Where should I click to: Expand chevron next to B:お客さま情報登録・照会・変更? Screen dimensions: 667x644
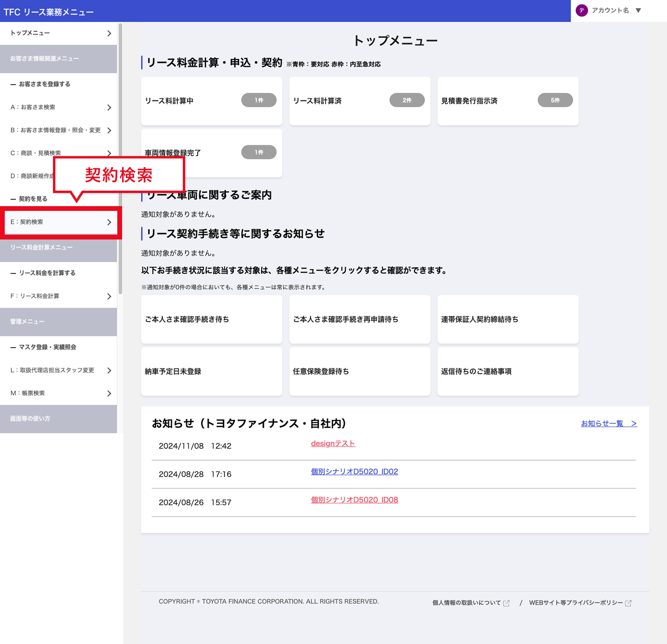pos(109,130)
